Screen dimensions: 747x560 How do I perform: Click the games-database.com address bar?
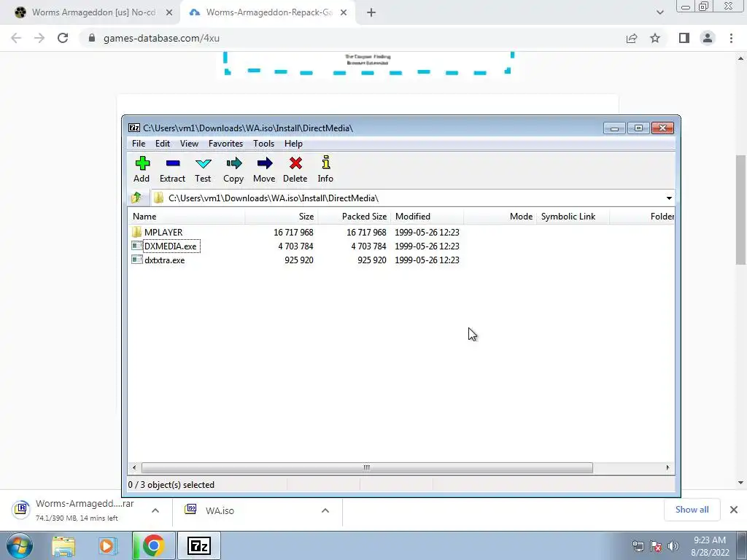point(352,38)
